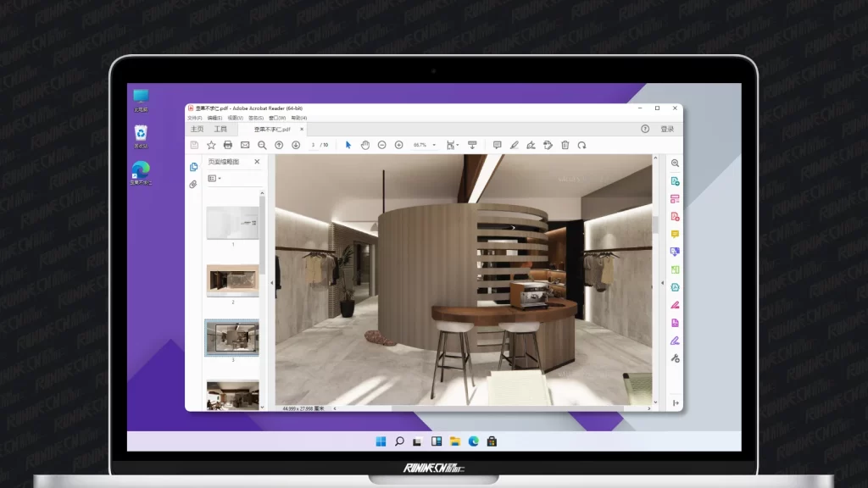This screenshot has height=488, width=868.
Task: Click the arrow selection tool
Action: 348,145
